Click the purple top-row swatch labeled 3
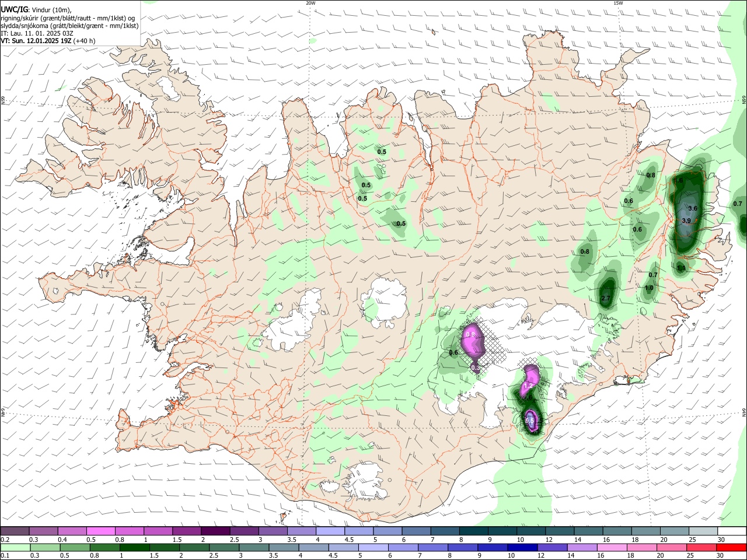Screen dimensions: 747x560 pyautogui.click(x=273, y=531)
